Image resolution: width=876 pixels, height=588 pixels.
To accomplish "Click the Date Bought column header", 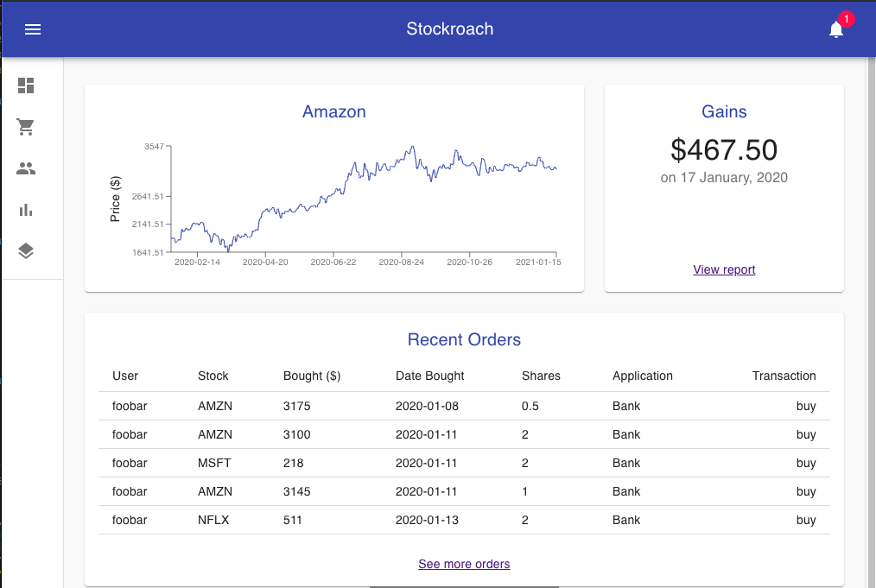I will tap(429, 376).
